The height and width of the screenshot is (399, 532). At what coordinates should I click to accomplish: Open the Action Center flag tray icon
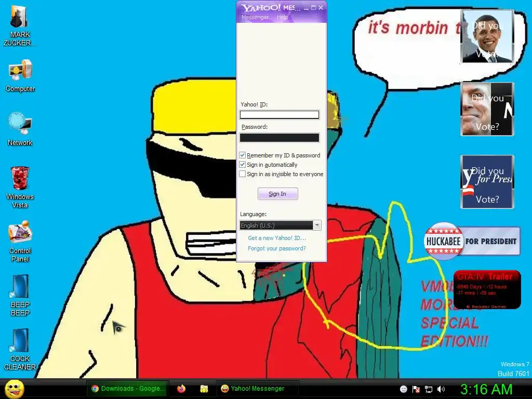[x=416, y=389]
